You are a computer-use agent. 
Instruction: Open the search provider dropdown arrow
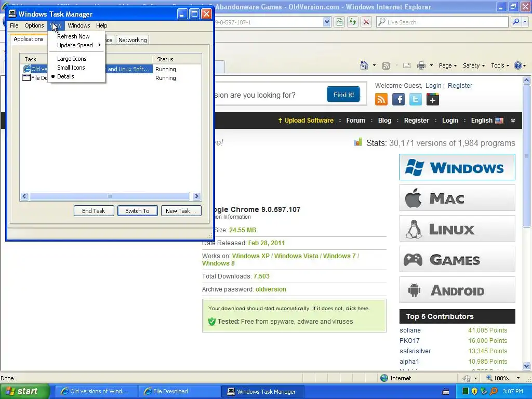525,22
